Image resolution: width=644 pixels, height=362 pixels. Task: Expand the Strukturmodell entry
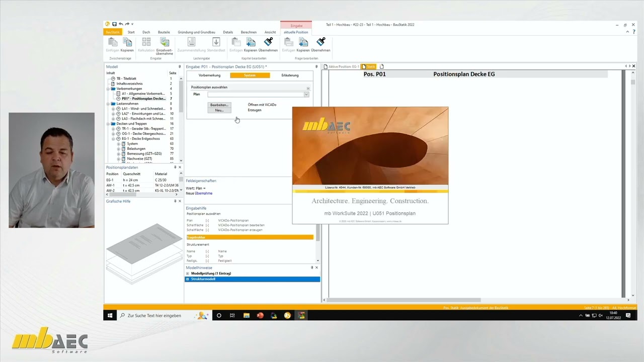coord(188,279)
